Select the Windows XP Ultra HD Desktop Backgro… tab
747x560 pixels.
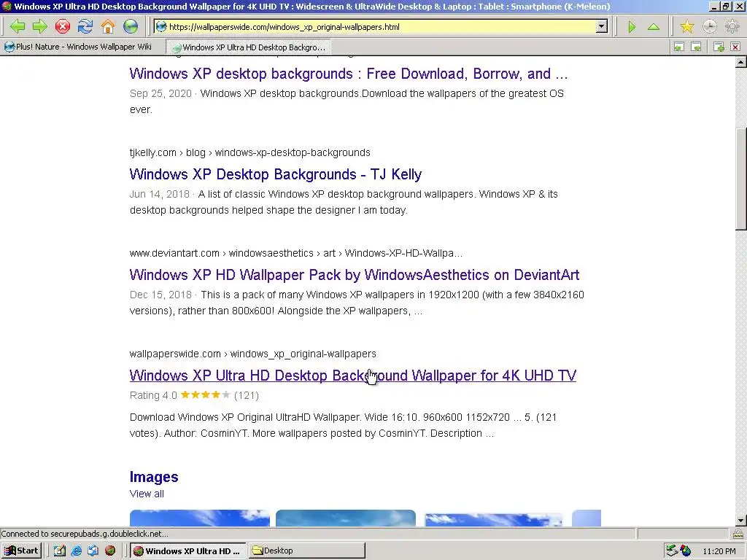coord(248,47)
